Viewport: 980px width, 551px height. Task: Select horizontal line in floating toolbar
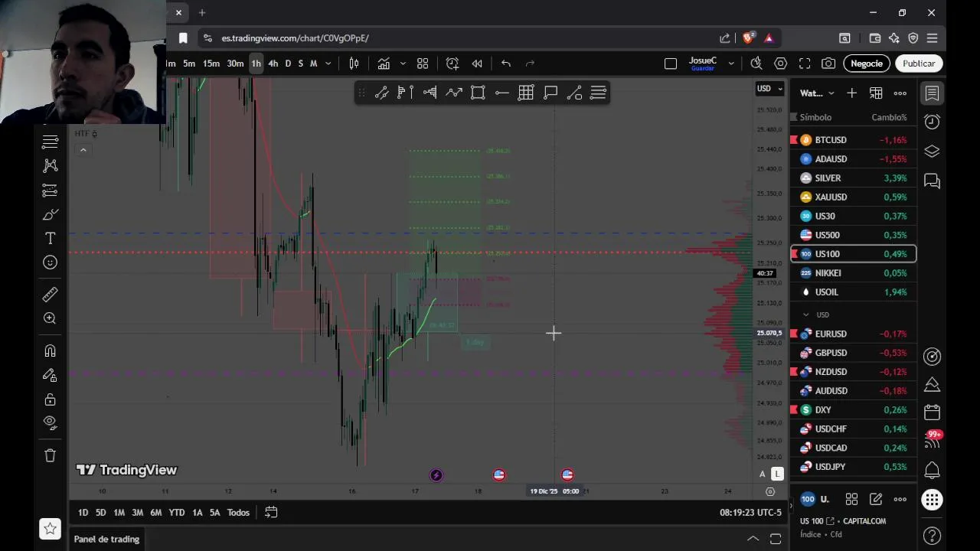pos(501,93)
